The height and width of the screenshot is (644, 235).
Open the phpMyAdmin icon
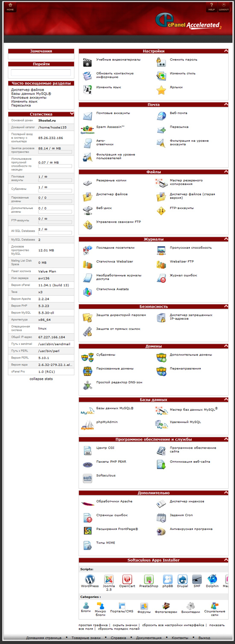coord(88,425)
